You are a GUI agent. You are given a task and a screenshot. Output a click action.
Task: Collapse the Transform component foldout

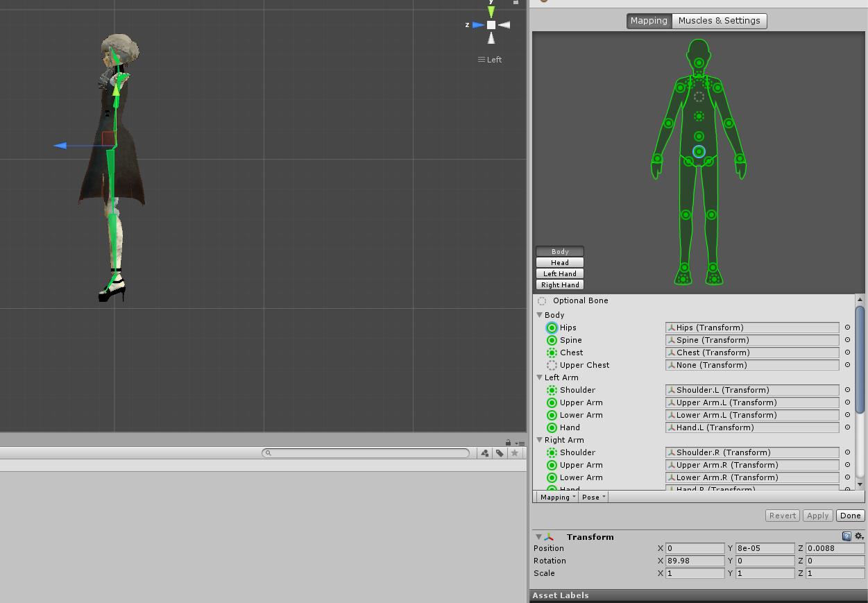tap(538, 537)
